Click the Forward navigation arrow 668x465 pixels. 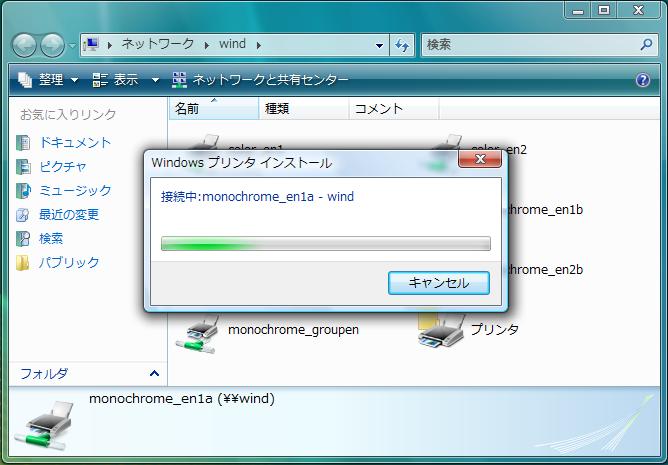52,45
